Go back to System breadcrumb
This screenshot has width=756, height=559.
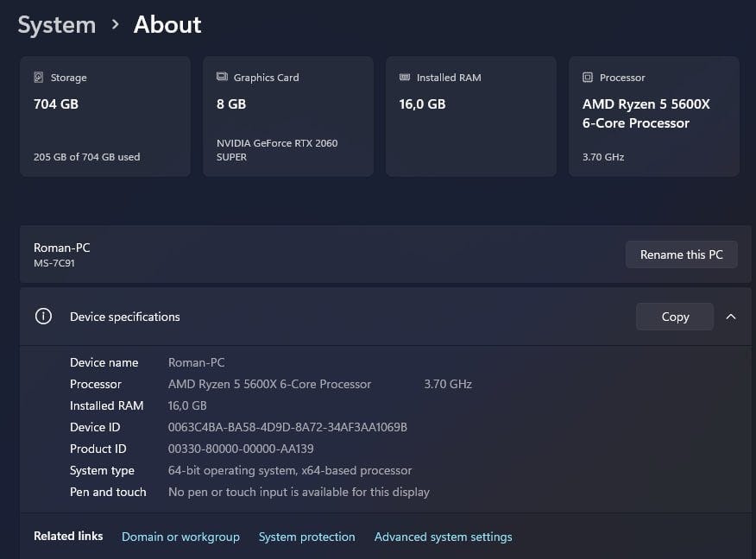57,25
